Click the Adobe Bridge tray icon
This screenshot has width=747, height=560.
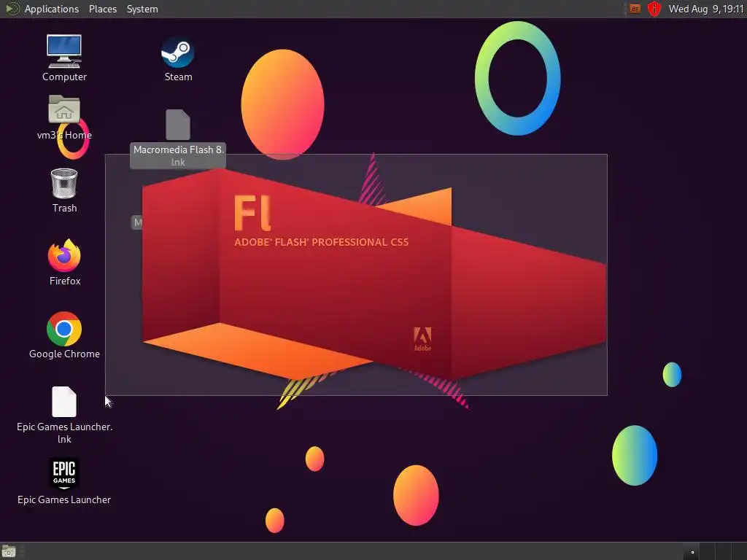tap(635, 9)
